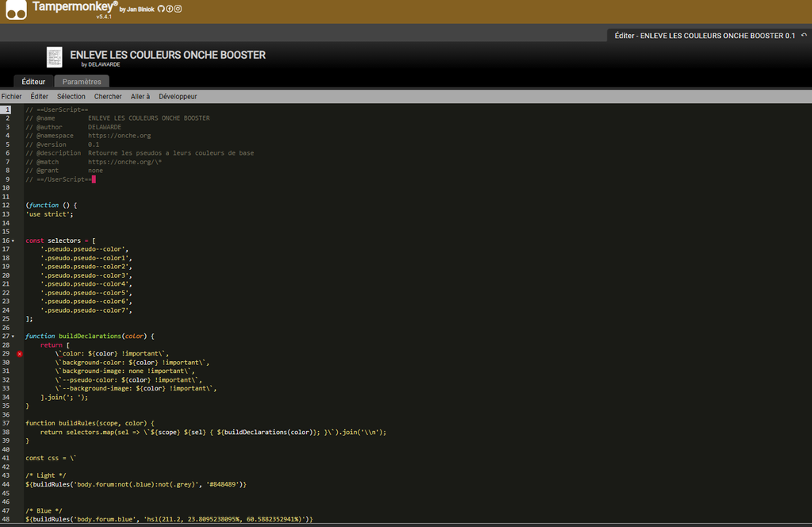This screenshot has height=527, width=812.
Task: Click the undo arrow icon next to editor title
Action: click(x=804, y=35)
